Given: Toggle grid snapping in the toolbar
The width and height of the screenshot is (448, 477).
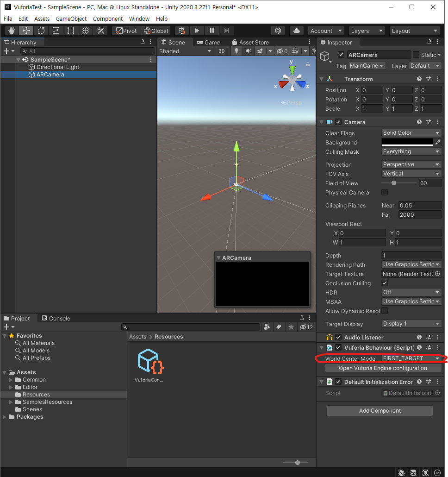Looking at the screenshot, I should coord(182,31).
